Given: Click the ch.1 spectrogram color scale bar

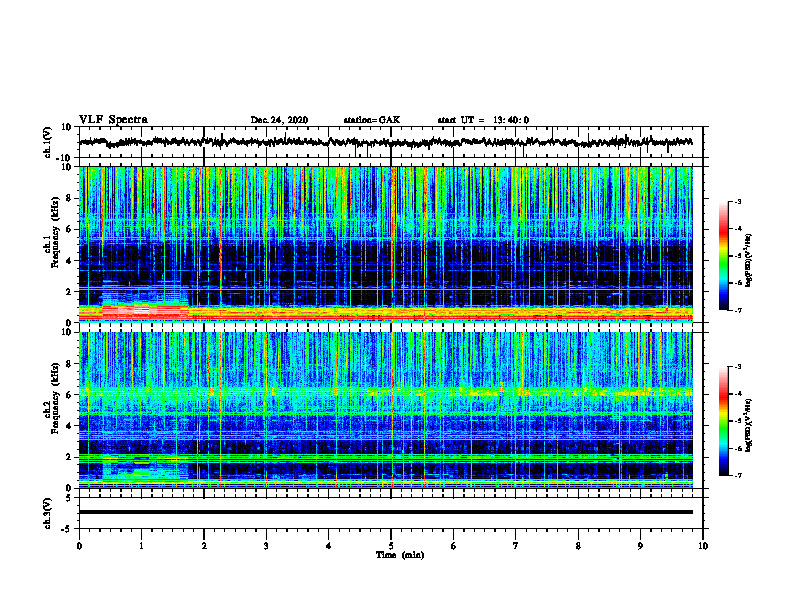Looking at the screenshot, I should 724,256.
